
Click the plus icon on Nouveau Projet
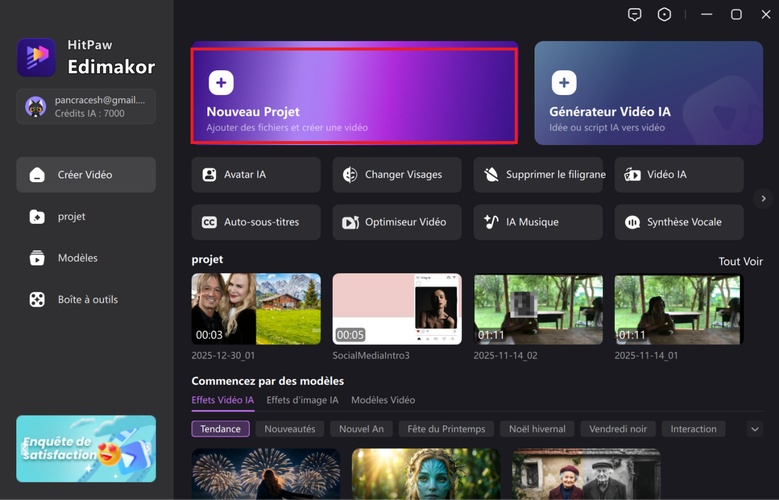pos(221,83)
